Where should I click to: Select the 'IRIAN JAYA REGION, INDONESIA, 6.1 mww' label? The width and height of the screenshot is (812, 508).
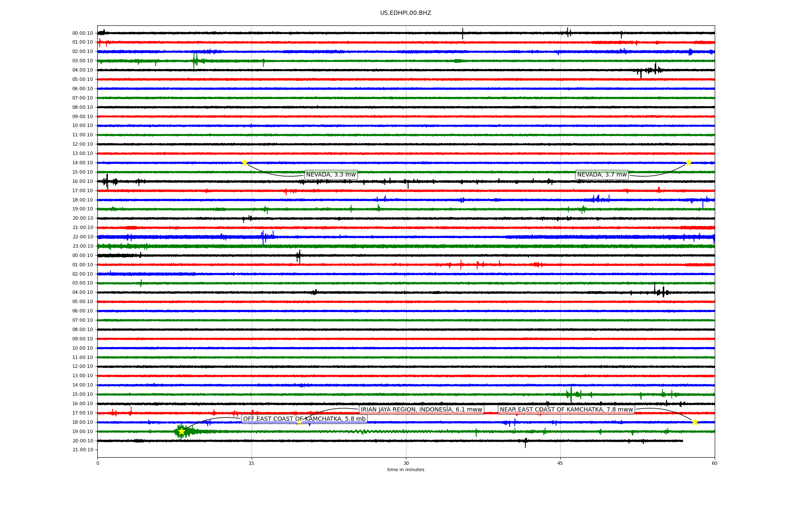(x=421, y=409)
